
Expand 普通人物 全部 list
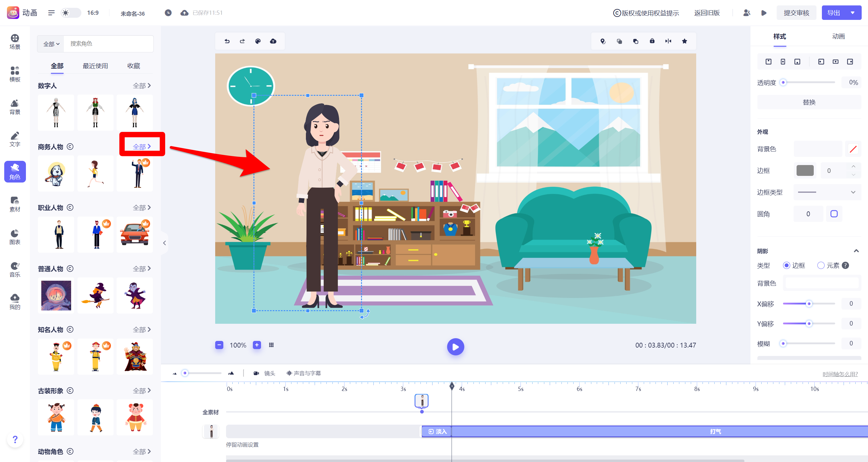(142, 268)
